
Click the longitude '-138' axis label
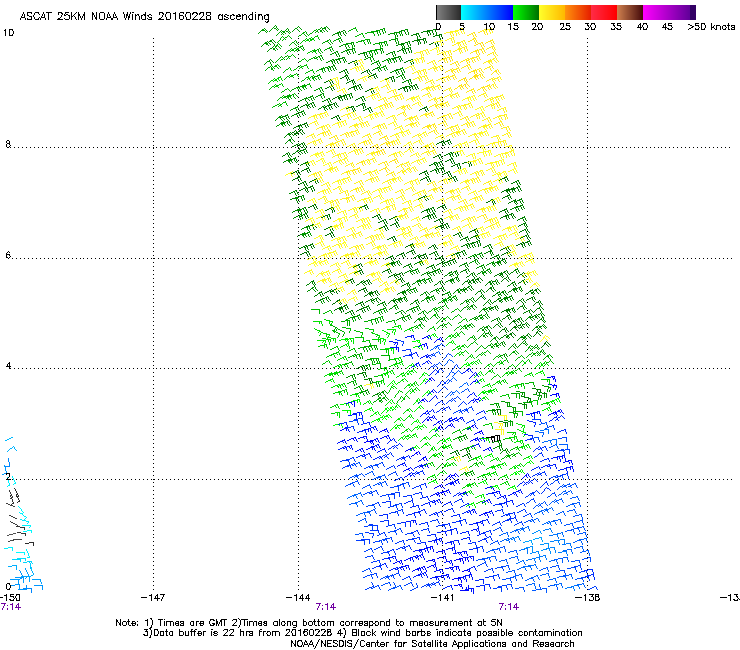click(587, 598)
